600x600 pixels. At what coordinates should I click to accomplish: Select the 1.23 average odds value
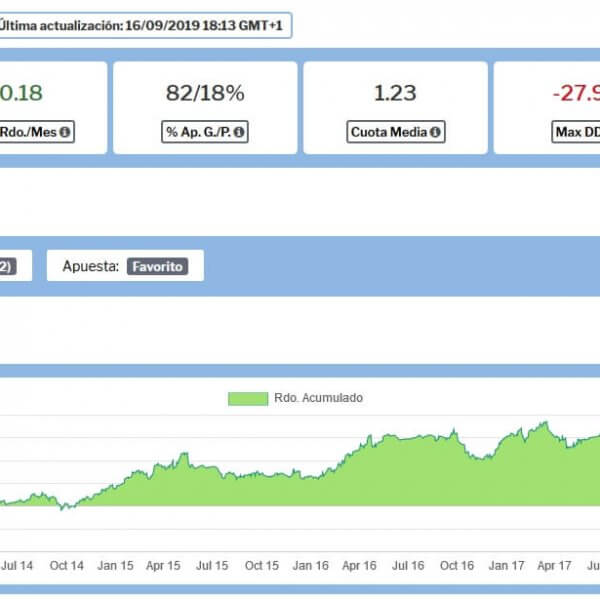click(395, 93)
